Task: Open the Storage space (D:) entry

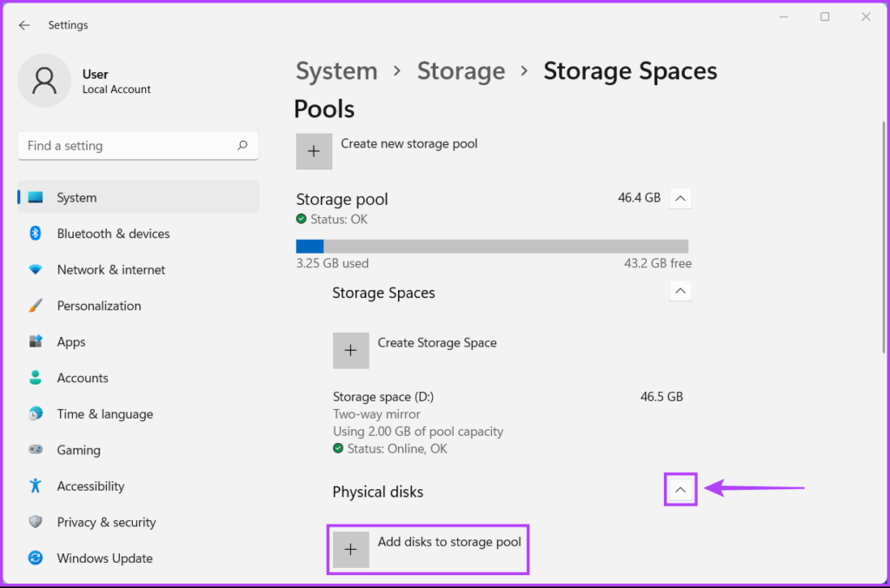Action: click(383, 397)
